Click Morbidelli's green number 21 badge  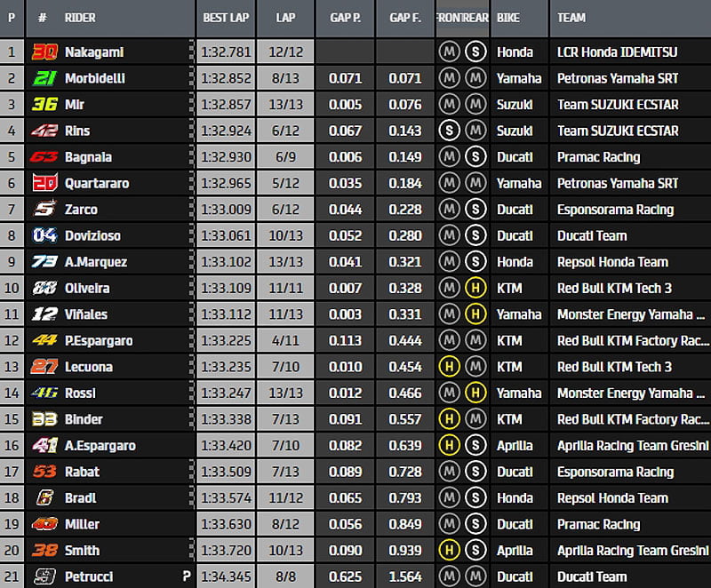[44, 78]
